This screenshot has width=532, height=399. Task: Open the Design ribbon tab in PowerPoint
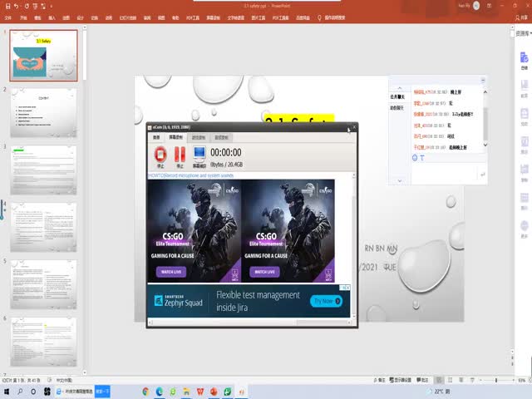80,17
